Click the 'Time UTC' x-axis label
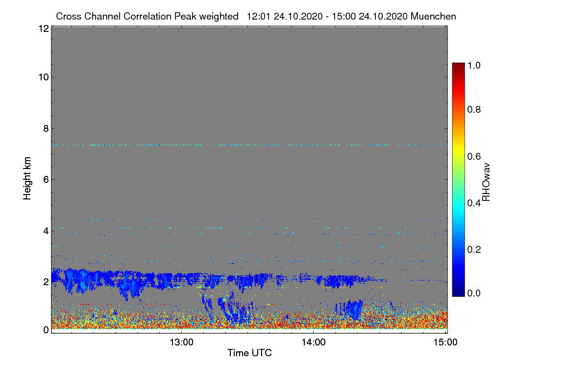588x392 pixels. pyautogui.click(x=249, y=353)
